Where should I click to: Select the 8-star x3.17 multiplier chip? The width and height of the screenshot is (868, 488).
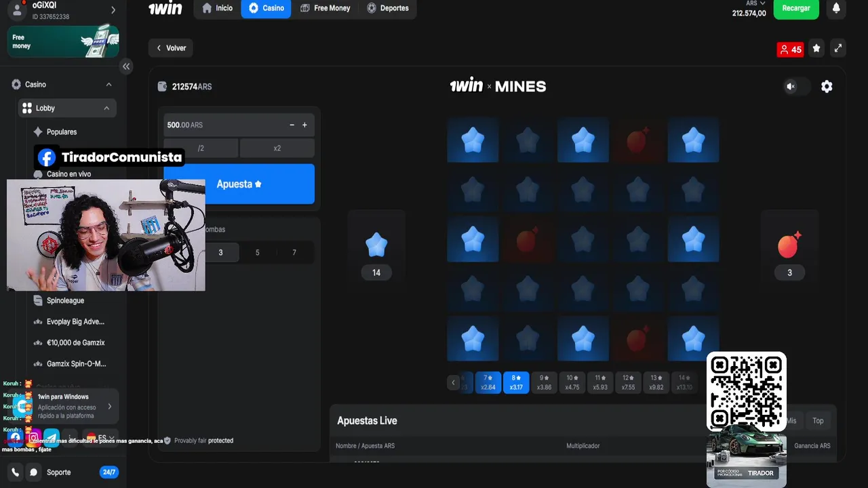click(516, 383)
